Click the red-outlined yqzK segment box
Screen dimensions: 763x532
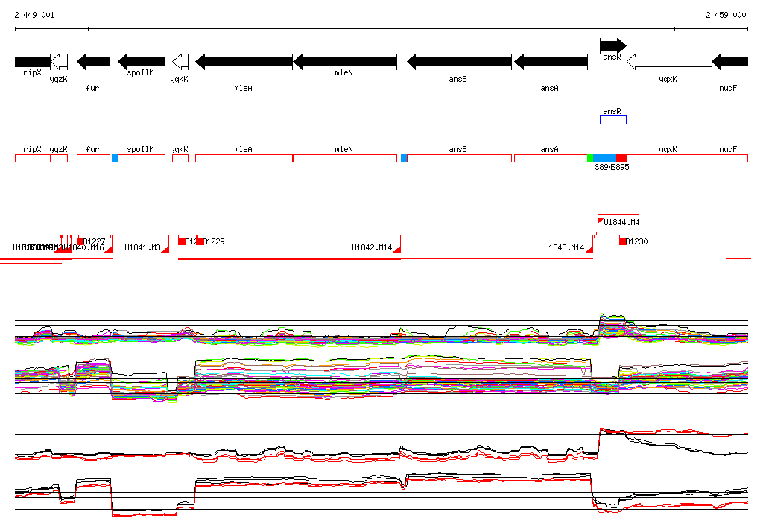pyautogui.click(x=60, y=158)
